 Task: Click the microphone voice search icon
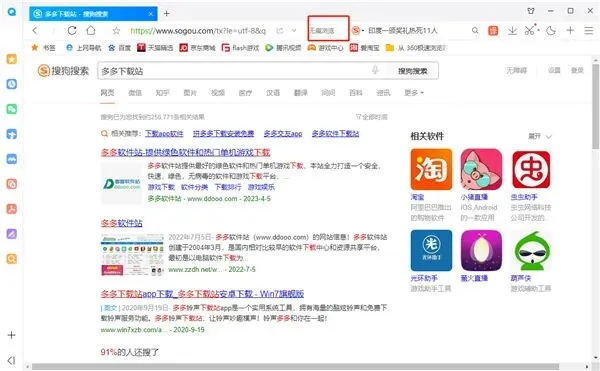point(375,70)
